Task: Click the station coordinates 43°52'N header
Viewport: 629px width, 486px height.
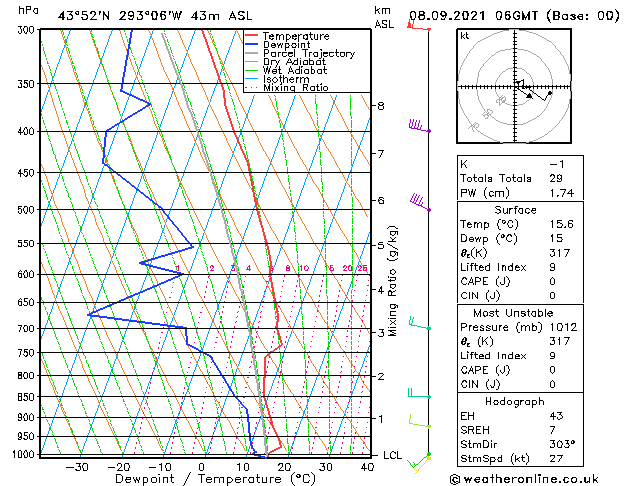Action: [155, 16]
